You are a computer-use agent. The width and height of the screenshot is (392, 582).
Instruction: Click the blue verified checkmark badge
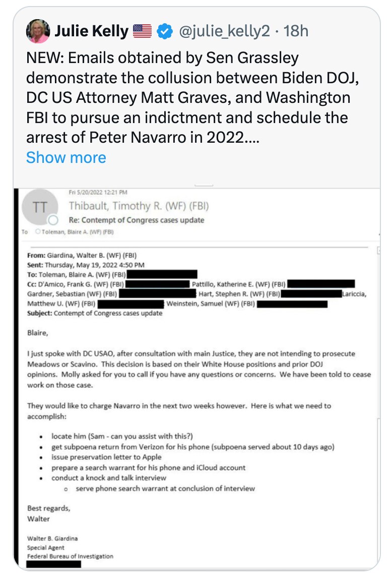point(165,31)
